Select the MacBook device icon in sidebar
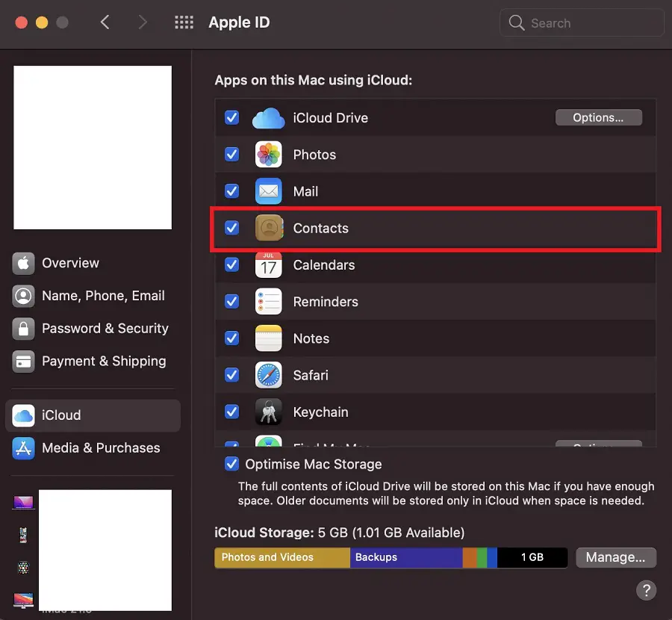The height and width of the screenshot is (620, 672). (x=23, y=502)
